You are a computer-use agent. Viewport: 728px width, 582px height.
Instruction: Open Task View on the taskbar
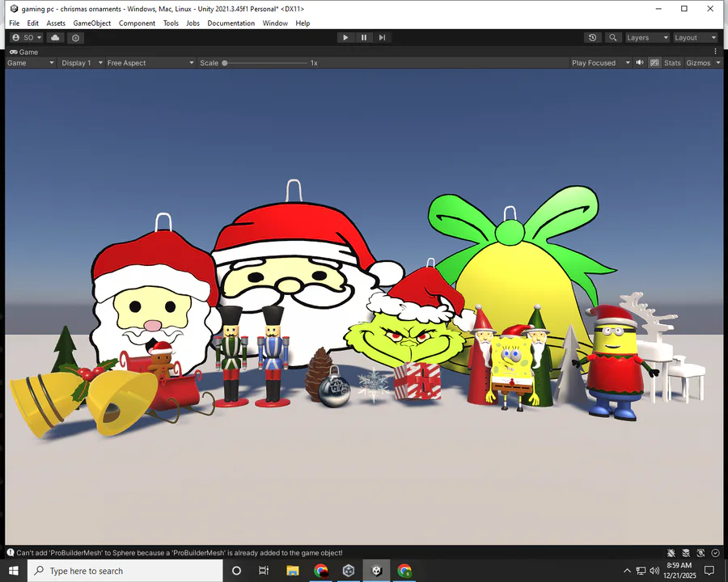tap(264, 571)
